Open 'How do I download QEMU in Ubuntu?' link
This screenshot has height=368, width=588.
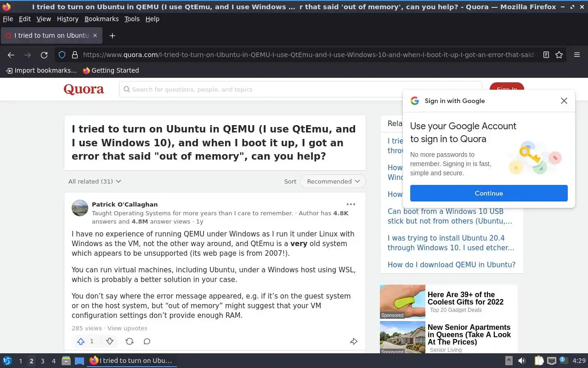pyautogui.click(x=452, y=264)
